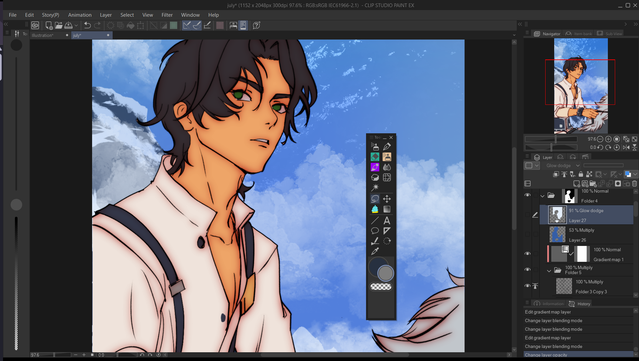The width and height of the screenshot is (639, 361).
Task: Select the Airbrush tool with tan icon
Action: pyautogui.click(x=386, y=157)
